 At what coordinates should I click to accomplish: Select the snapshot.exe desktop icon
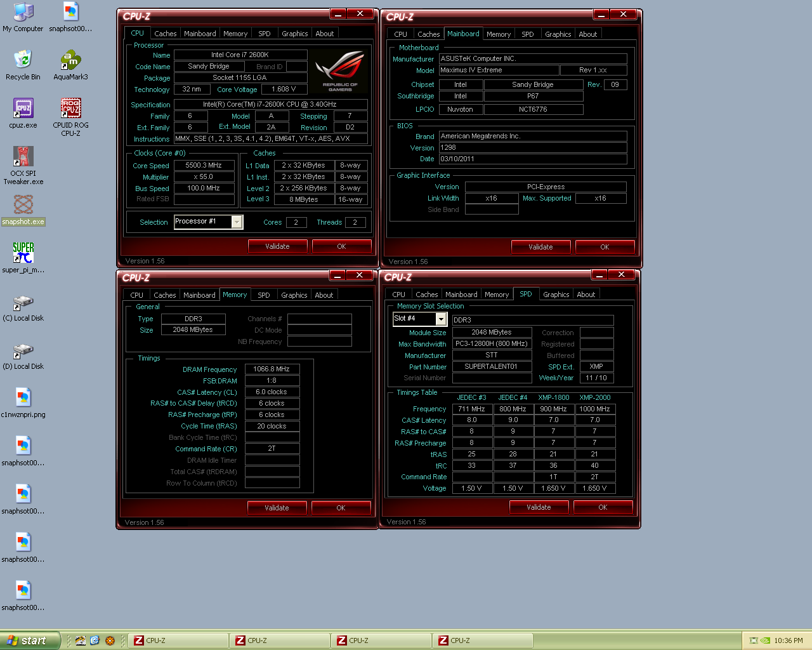pos(23,206)
